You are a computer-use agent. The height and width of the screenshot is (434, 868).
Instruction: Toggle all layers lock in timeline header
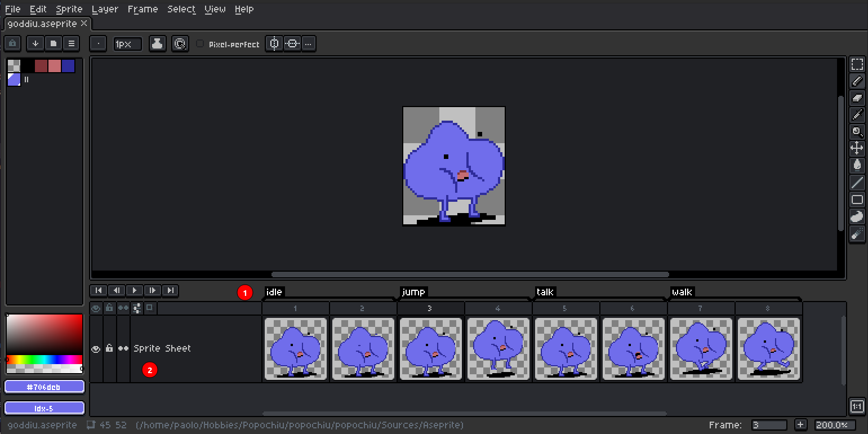click(110, 308)
